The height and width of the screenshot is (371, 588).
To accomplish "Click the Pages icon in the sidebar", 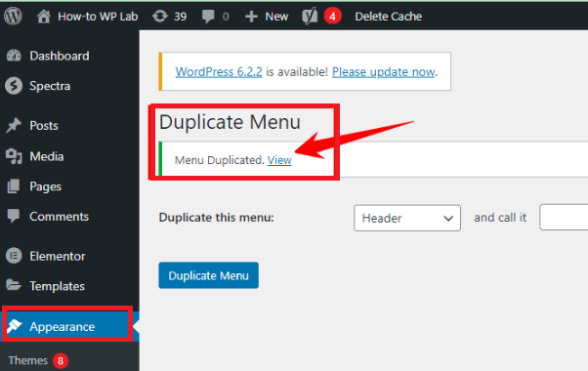I will tap(14, 186).
